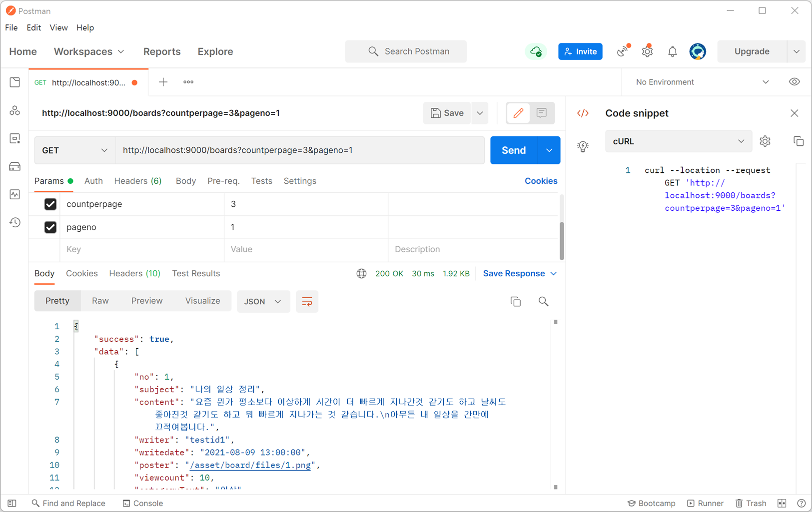Switch to the Auth tab

(93, 181)
